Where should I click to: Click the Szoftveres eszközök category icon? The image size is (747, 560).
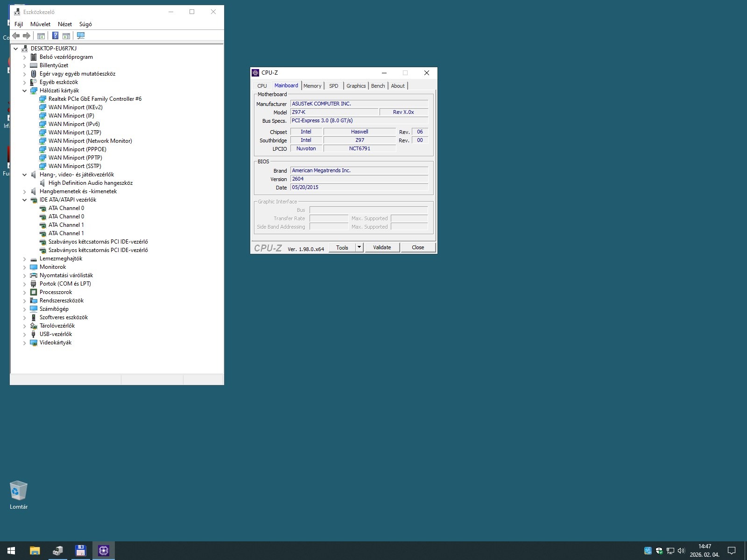click(x=34, y=317)
